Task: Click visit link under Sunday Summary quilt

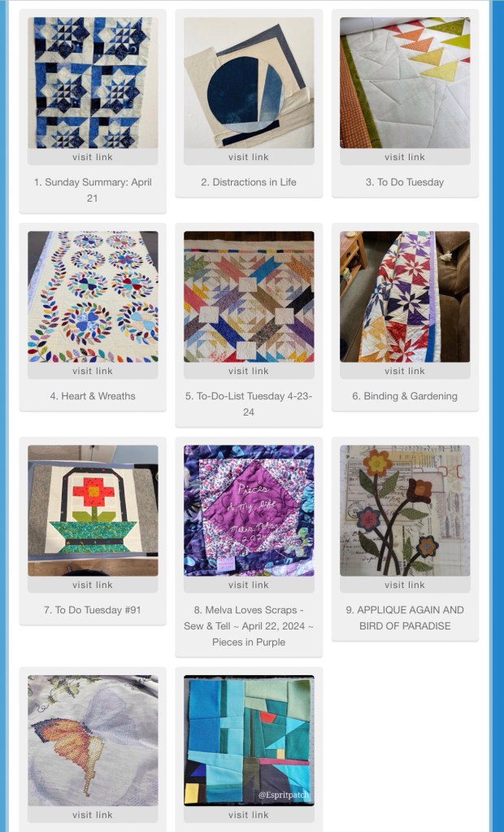Action: coord(93,157)
